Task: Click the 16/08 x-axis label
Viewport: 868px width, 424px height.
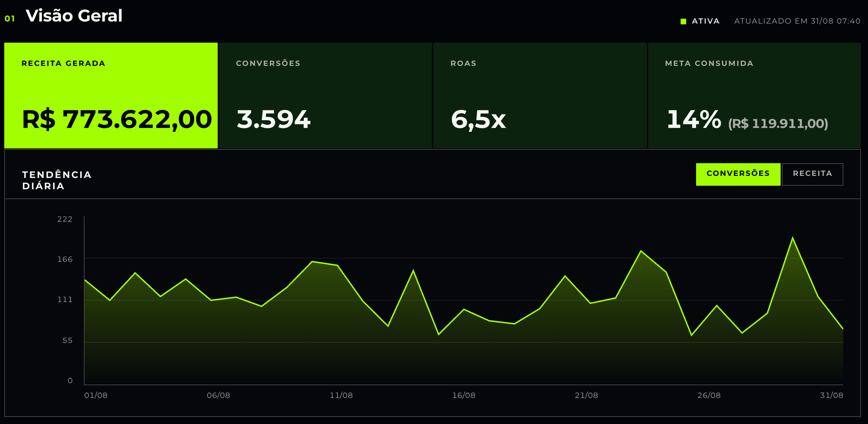Action: (464, 395)
